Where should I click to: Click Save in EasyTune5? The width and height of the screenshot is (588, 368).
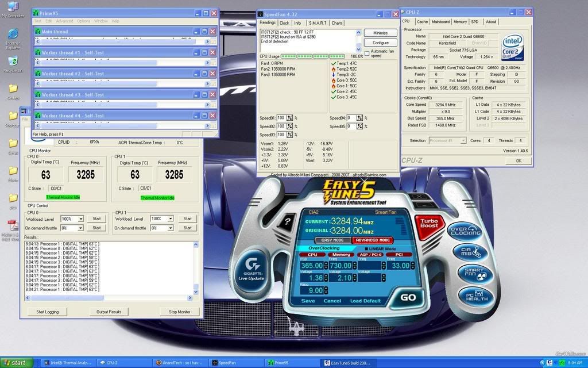point(308,301)
